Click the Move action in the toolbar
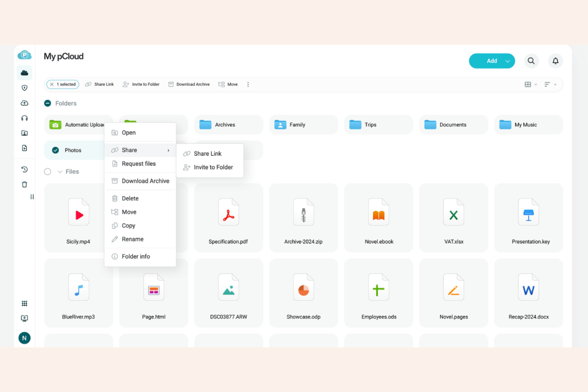 [x=228, y=84]
